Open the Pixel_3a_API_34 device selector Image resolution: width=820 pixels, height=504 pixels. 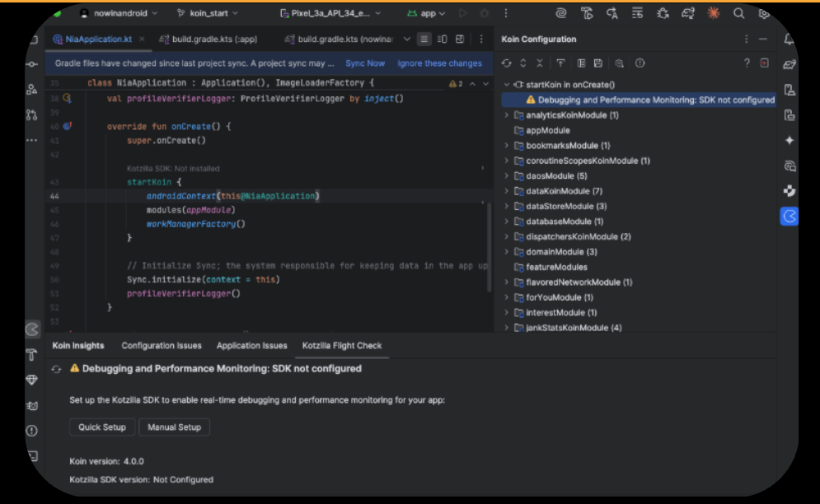click(x=330, y=13)
